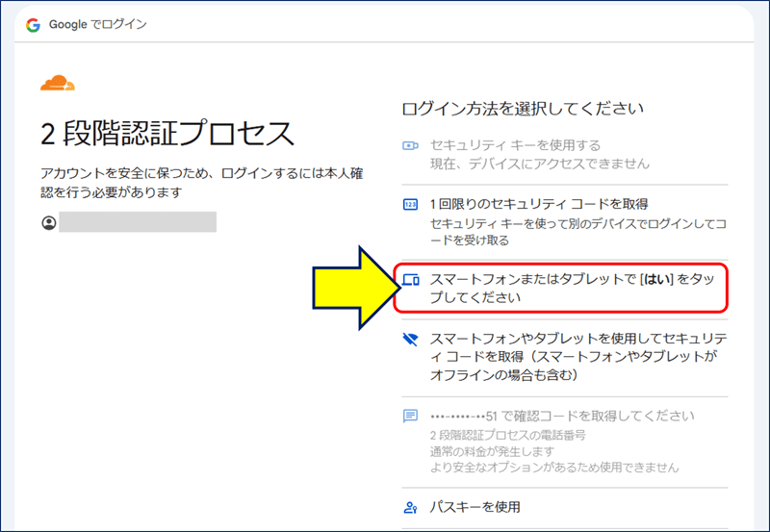Click the 123 security code icon
The height and width of the screenshot is (532, 770).
coord(410,204)
